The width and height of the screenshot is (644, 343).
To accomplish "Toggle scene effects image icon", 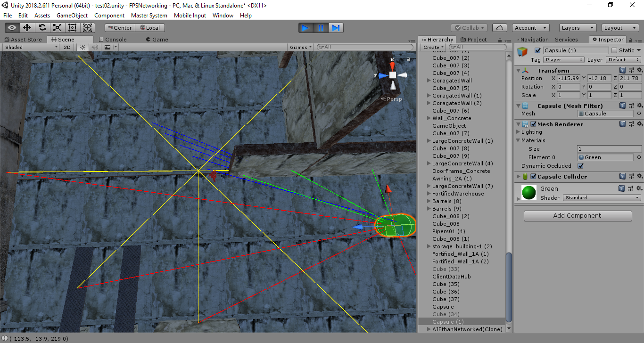I will (x=107, y=47).
